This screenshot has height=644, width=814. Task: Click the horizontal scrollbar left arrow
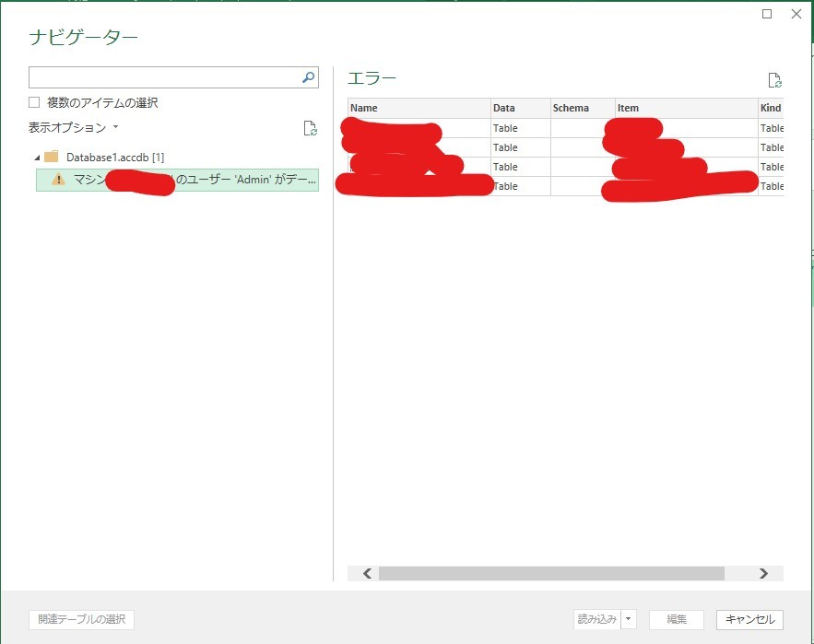pyautogui.click(x=368, y=573)
